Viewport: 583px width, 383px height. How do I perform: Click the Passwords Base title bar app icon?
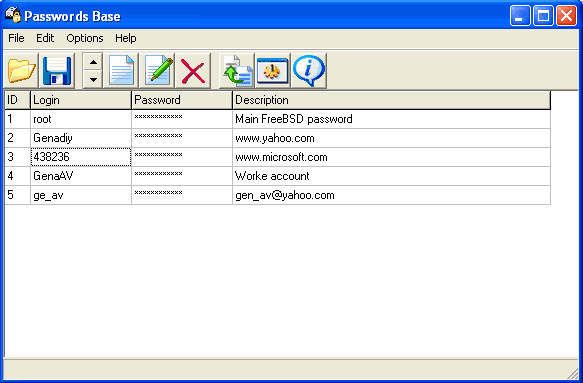point(13,15)
